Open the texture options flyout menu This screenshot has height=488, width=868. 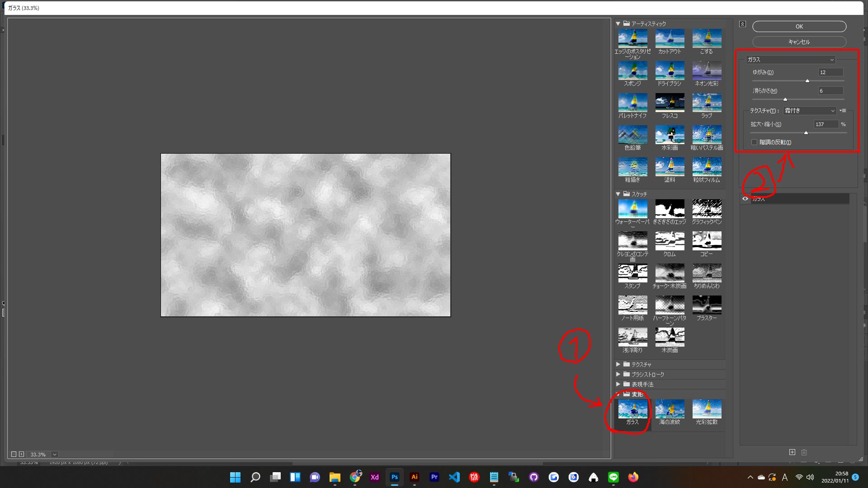843,111
